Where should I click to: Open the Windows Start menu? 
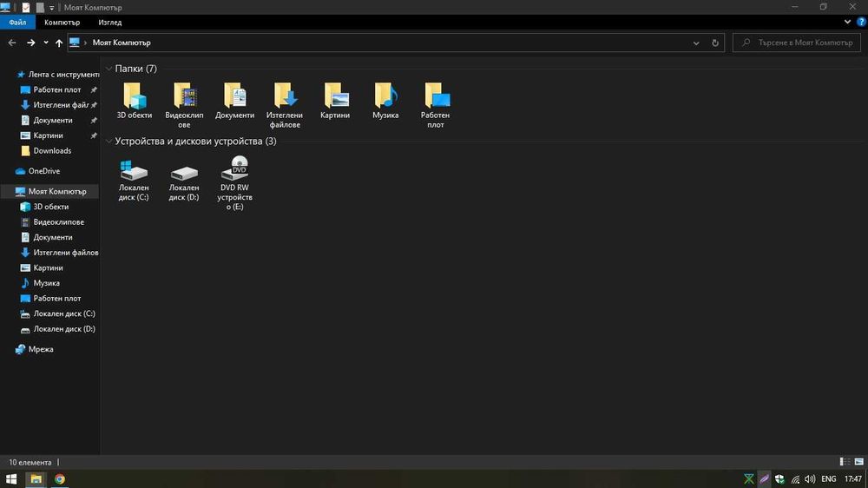(11, 479)
